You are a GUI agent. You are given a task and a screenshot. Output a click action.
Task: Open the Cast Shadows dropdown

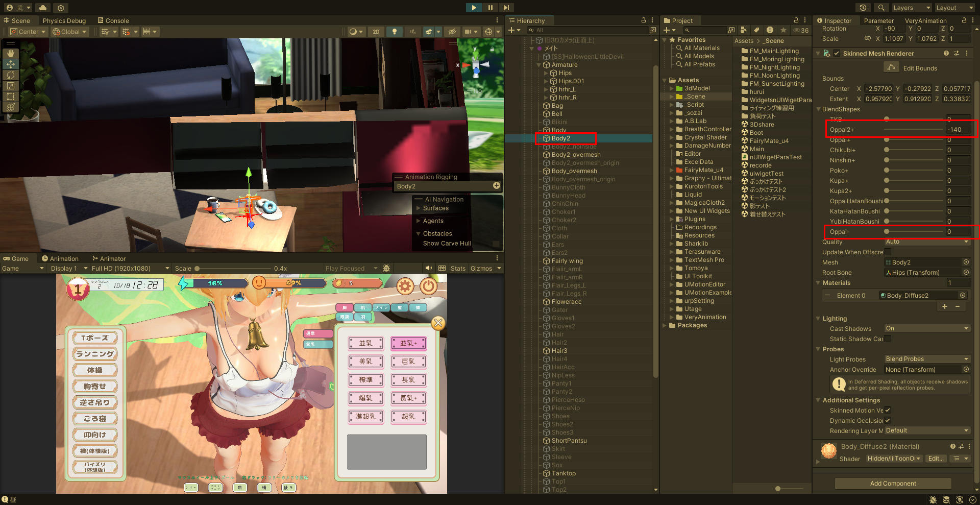click(927, 328)
